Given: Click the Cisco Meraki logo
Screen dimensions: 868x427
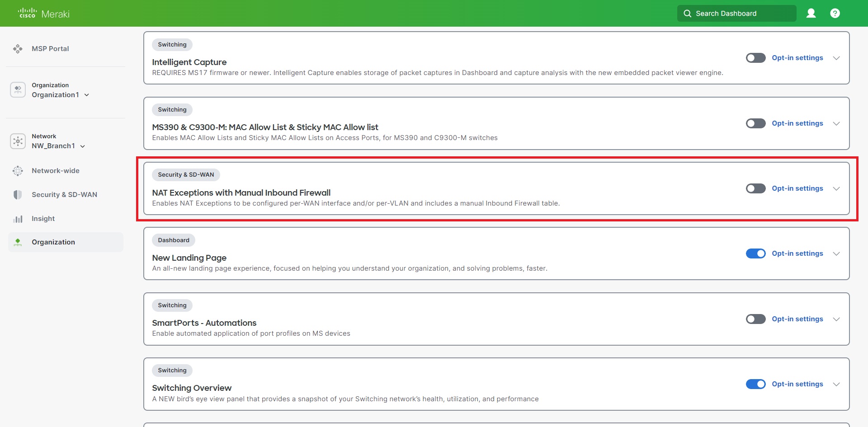Looking at the screenshot, I should tap(43, 13).
